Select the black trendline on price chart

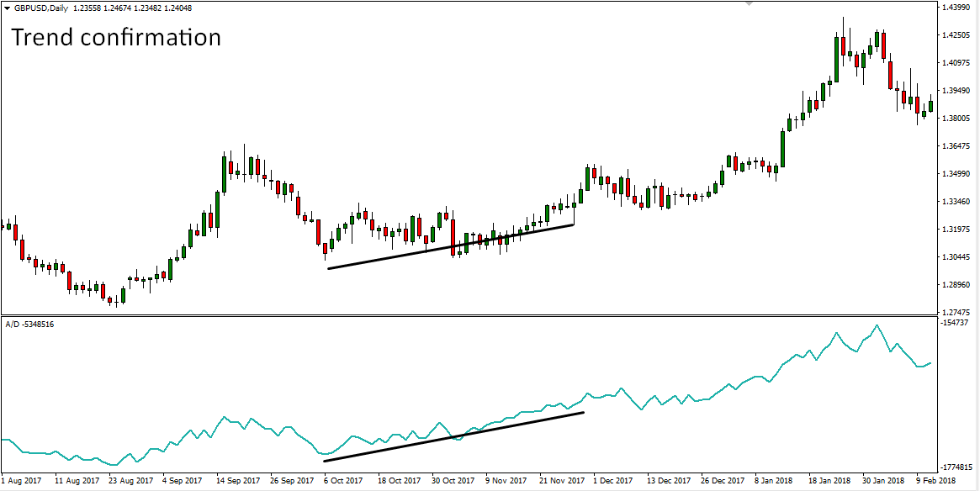pos(450,246)
